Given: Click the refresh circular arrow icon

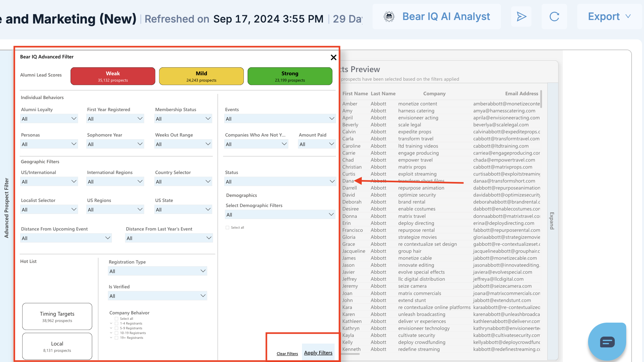Looking at the screenshot, I should click(554, 17).
